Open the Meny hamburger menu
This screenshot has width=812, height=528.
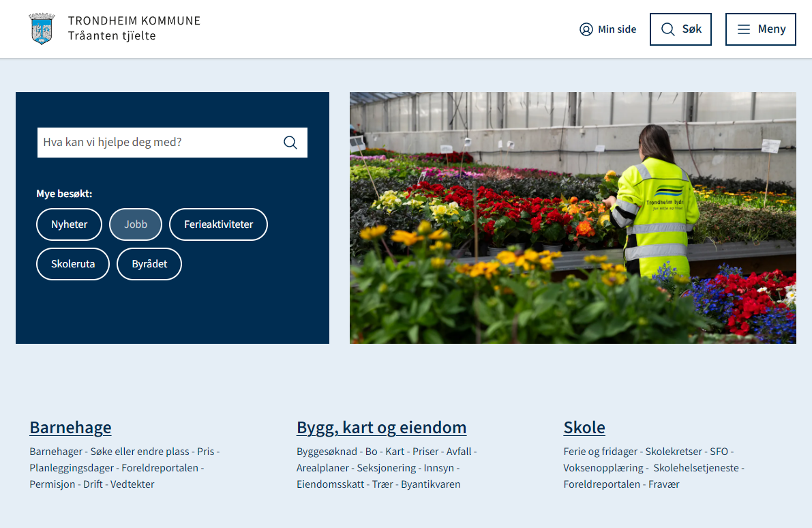(760, 29)
